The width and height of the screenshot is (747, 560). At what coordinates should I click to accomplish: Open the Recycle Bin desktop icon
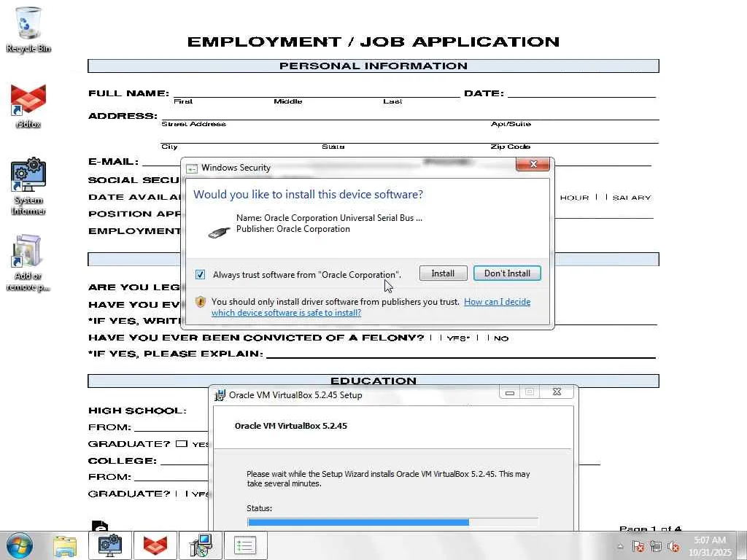28,29
